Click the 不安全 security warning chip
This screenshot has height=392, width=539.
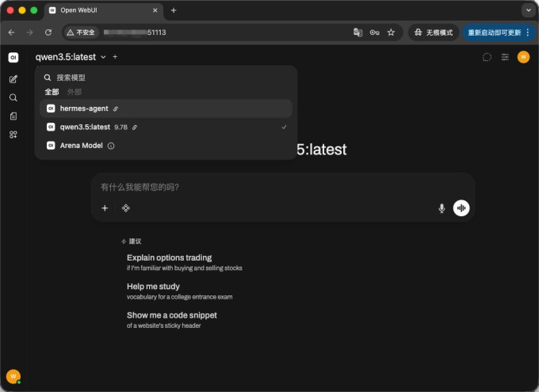pos(81,32)
